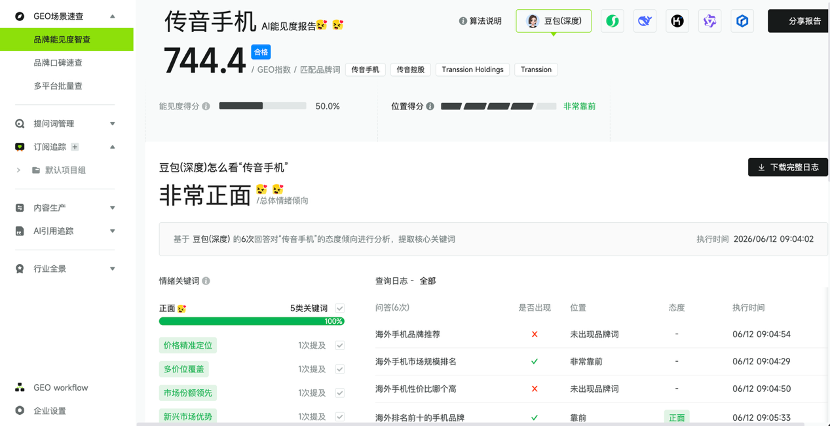
Task: Toggle the checkbox for 市场份额领先
Action: [x=340, y=393]
